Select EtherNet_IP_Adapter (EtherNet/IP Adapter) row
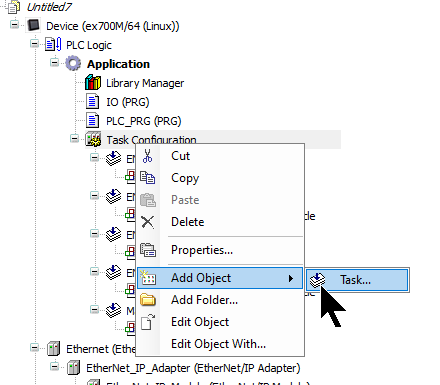The width and height of the screenshot is (440, 385). click(x=193, y=368)
